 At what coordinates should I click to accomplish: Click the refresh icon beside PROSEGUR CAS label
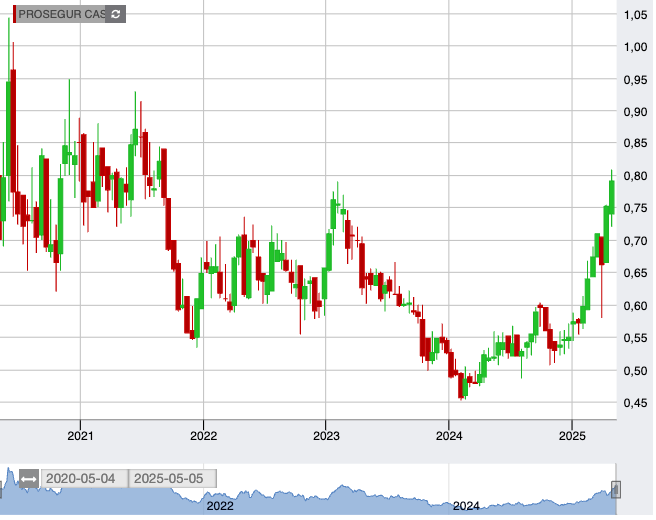pyautogui.click(x=115, y=14)
